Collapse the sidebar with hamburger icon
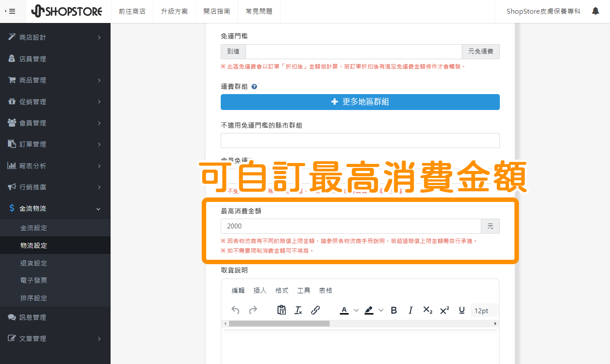610x364 pixels. (x=10, y=11)
